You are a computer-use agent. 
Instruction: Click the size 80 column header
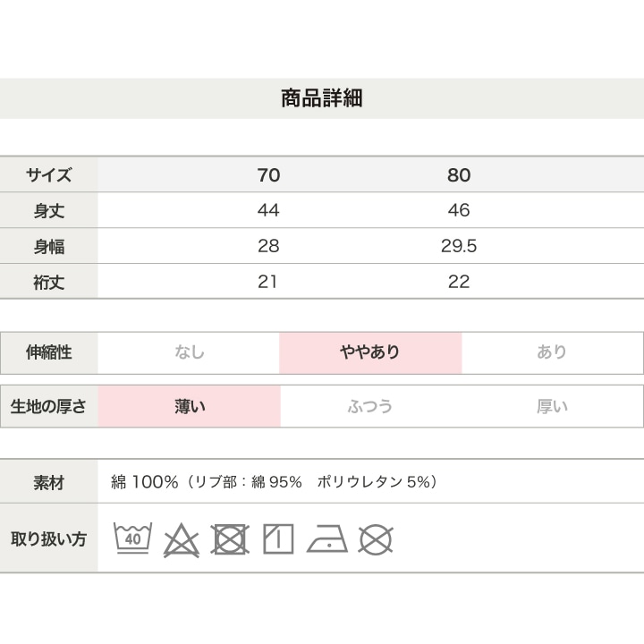click(459, 175)
